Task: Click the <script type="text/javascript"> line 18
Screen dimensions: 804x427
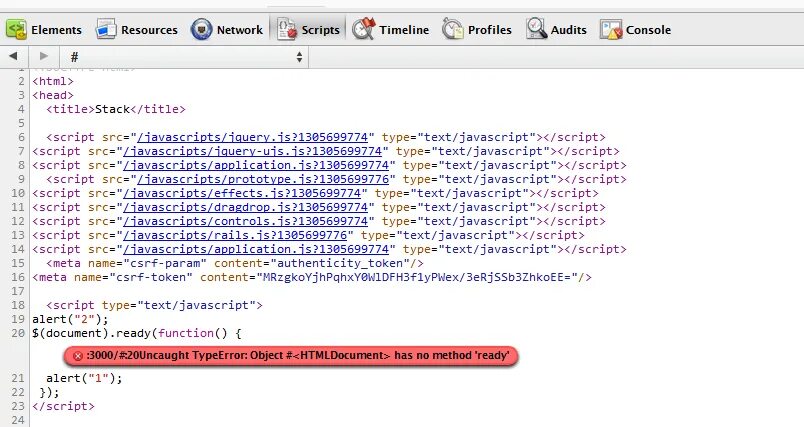Action: click(154, 306)
